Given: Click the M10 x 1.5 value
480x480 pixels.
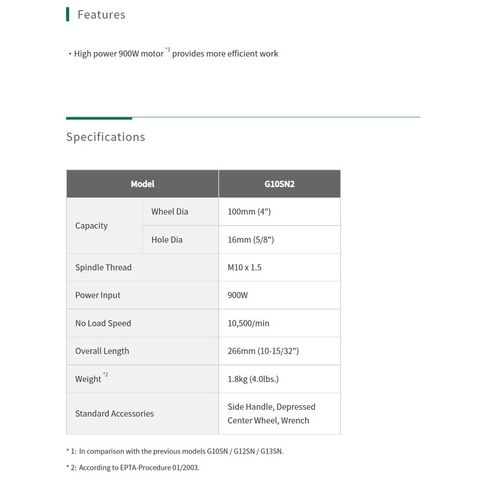Looking at the screenshot, I should pos(244,267).
